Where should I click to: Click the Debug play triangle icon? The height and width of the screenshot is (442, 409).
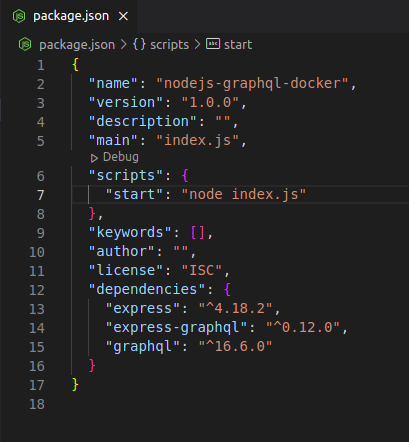(x=94, y=158)
